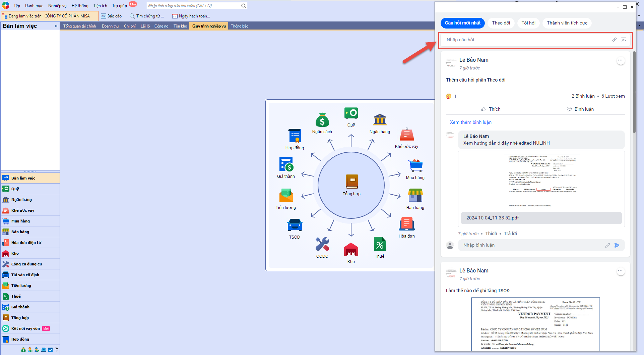Viewport: 644px width, 355px height.
Task: Open the Tổng hợp center icon
Action: 351,182
